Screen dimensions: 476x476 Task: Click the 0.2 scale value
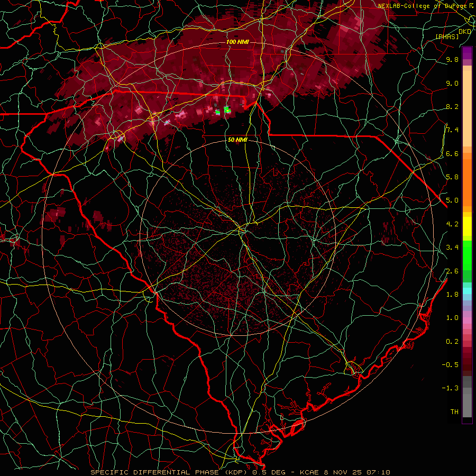(452, 341)
